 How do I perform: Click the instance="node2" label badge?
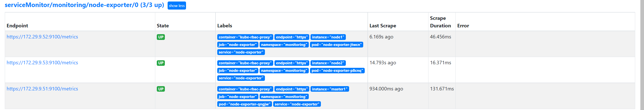(328, 63)
